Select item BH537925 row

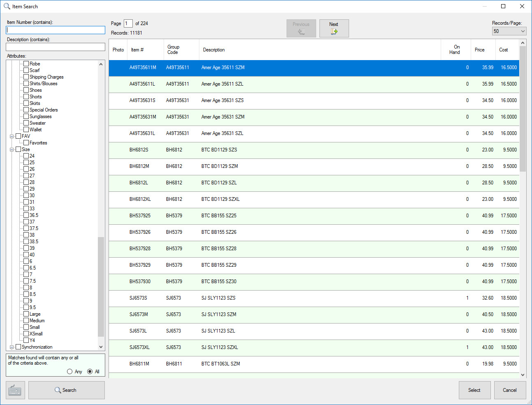tap(314, 216)
